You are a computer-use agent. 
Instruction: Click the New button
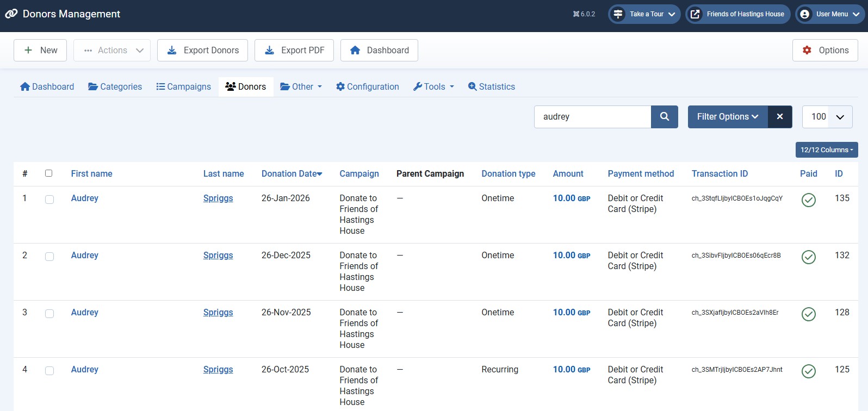click(x=40, y=51)
